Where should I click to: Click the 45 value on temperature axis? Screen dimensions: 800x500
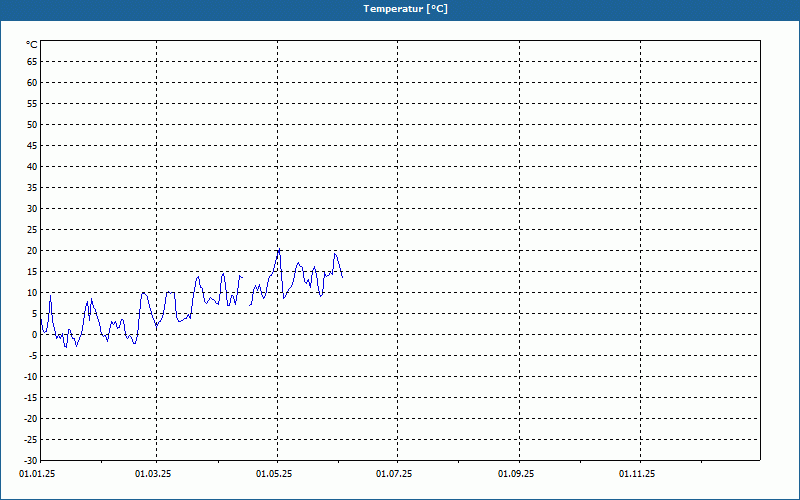[x=32, y=146]
